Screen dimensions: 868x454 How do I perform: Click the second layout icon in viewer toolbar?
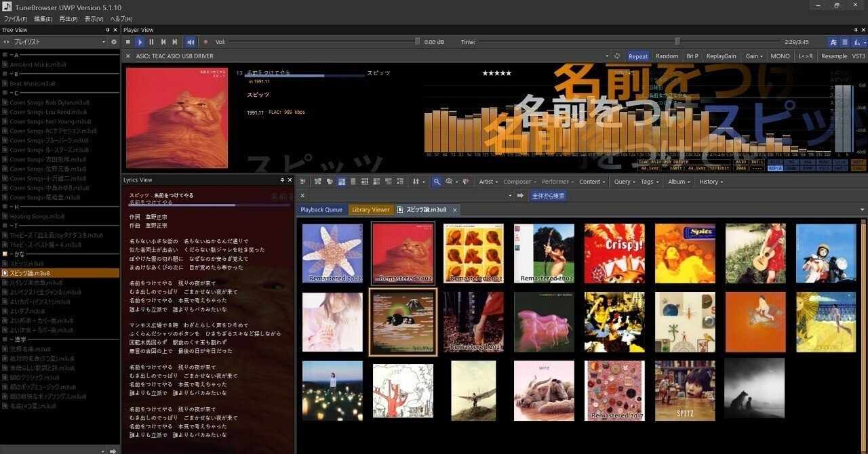tap(330, 182)
